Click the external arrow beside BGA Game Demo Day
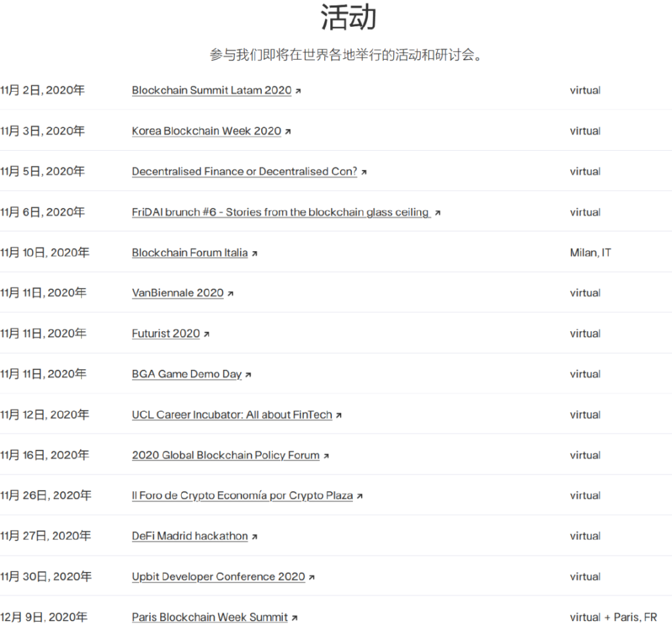This screenshot has height=631, width=672. point(248,375)
